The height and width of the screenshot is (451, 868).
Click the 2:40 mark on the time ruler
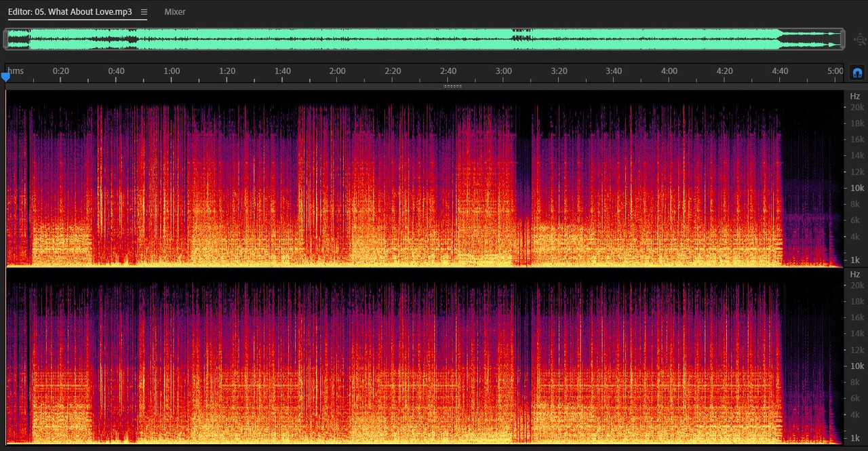(x=448, y=71)
